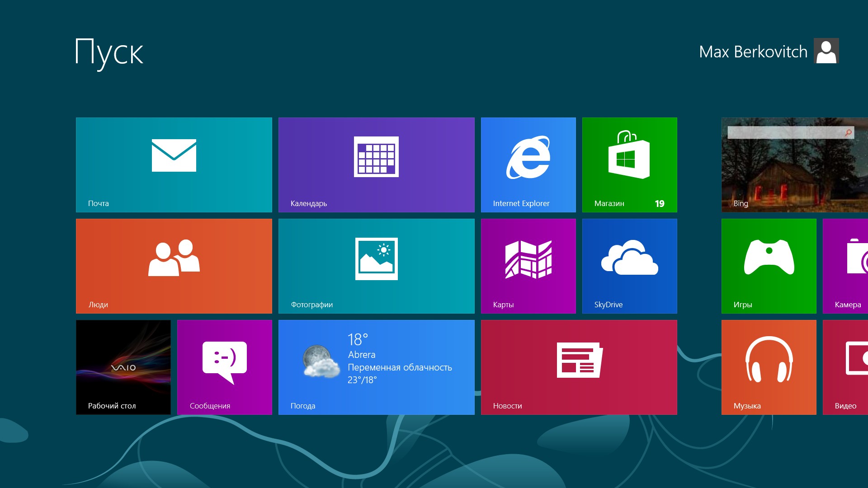This screenshot has width=868, height=488.
Task: Launch the Календарь calendar tile
Action: [x=376, y=165]
